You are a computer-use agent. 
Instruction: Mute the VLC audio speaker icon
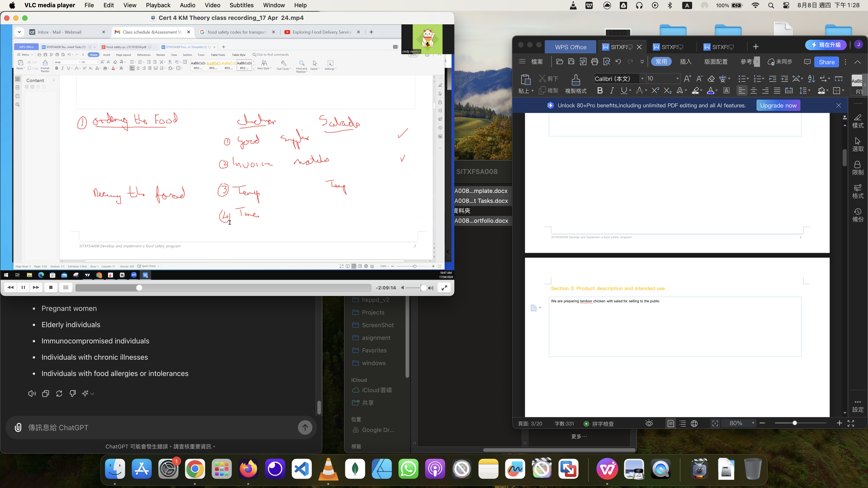403,288
